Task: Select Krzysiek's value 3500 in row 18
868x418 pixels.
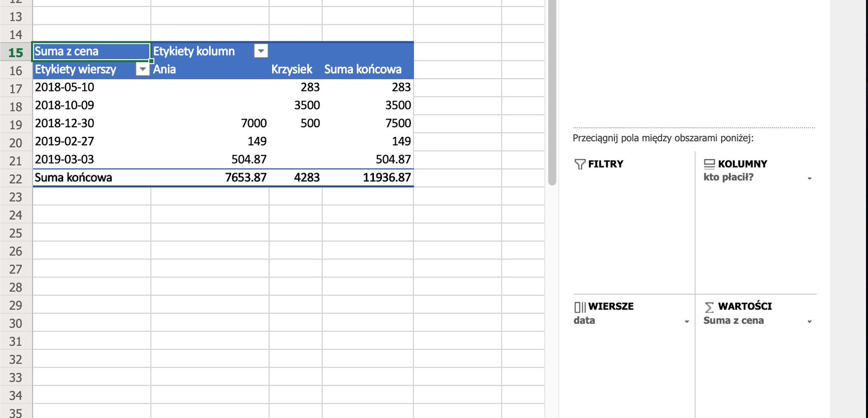Action: (296, 106)
